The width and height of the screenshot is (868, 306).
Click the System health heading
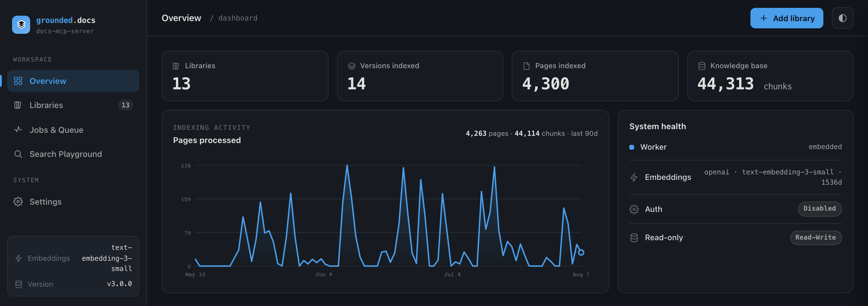(x=657, y=126)
